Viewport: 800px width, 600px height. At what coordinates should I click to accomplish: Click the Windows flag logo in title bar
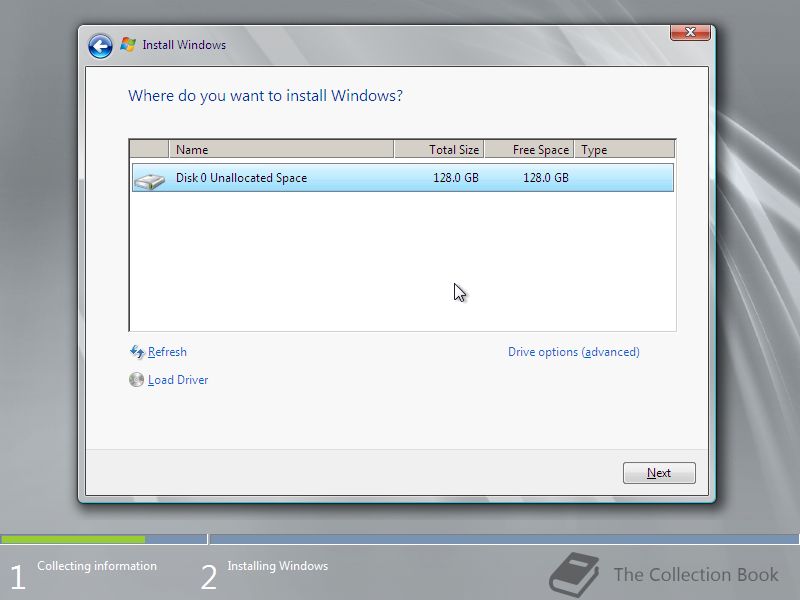click(128, 45)
